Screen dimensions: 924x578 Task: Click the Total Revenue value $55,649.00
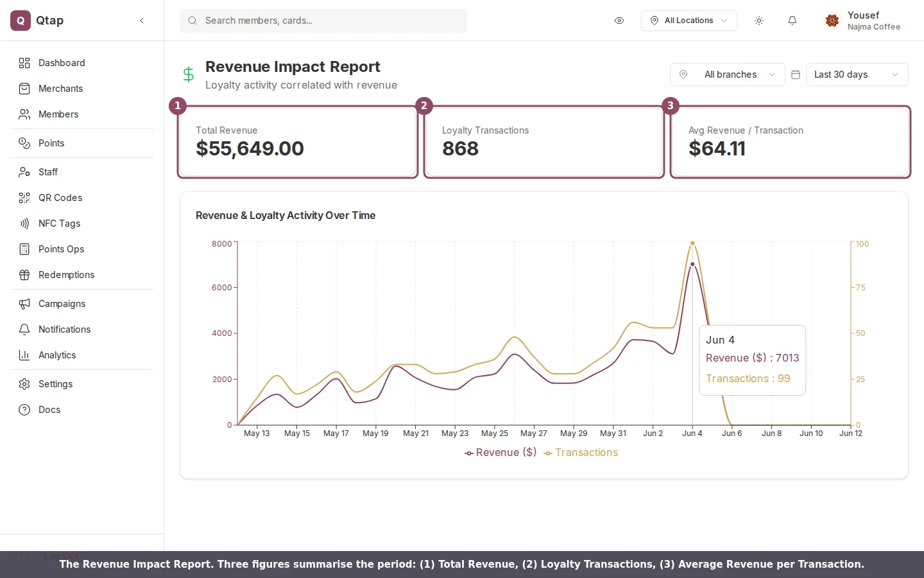pyautogui.click(x=250, y=148)
